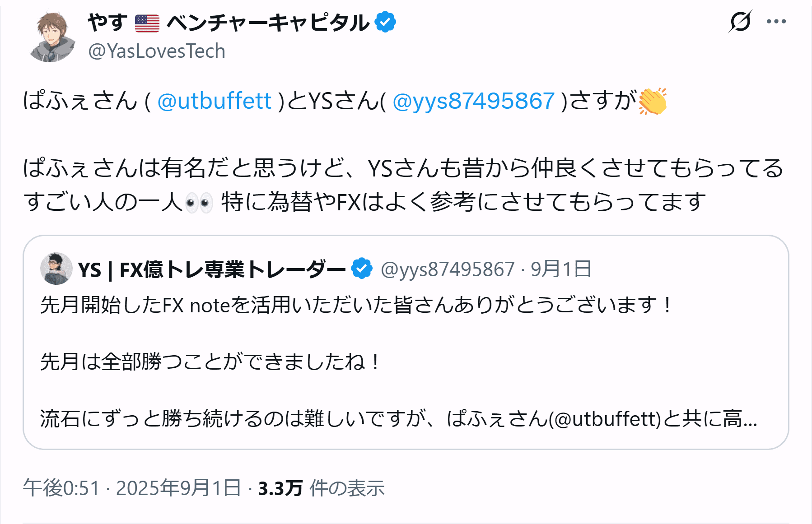The width and height of the screenshot is (812, 524).
Task: Open the three-dot more options menu
Action: 776,22
